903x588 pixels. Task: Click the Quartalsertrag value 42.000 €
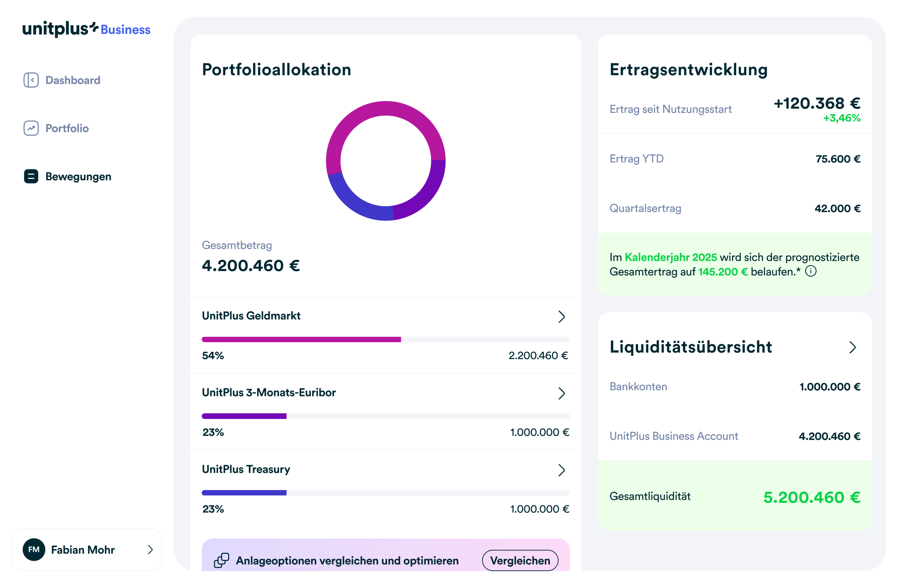(838, 208)
